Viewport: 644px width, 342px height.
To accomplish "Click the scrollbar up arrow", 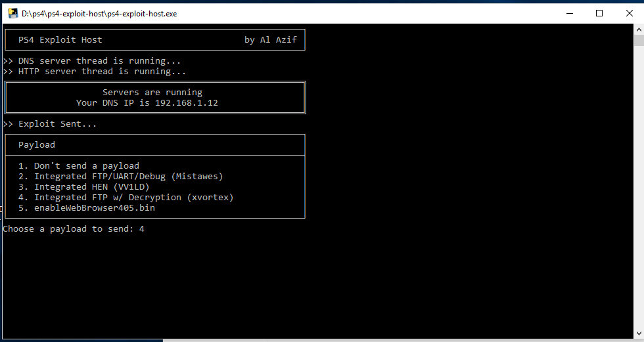I will 639,29.
